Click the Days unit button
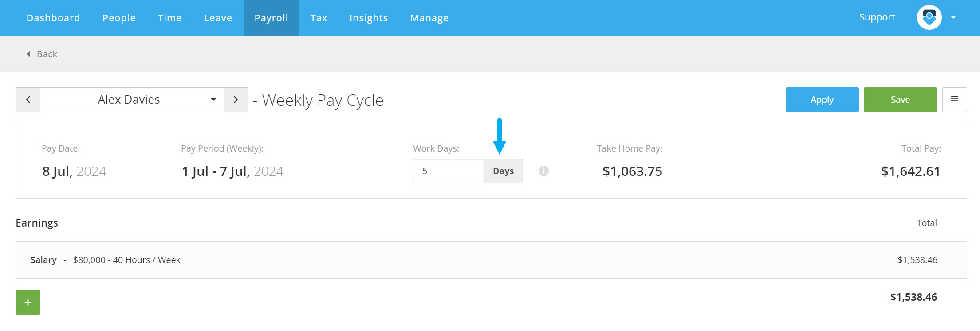Screen dimensions: 980x331 [503, 171]
